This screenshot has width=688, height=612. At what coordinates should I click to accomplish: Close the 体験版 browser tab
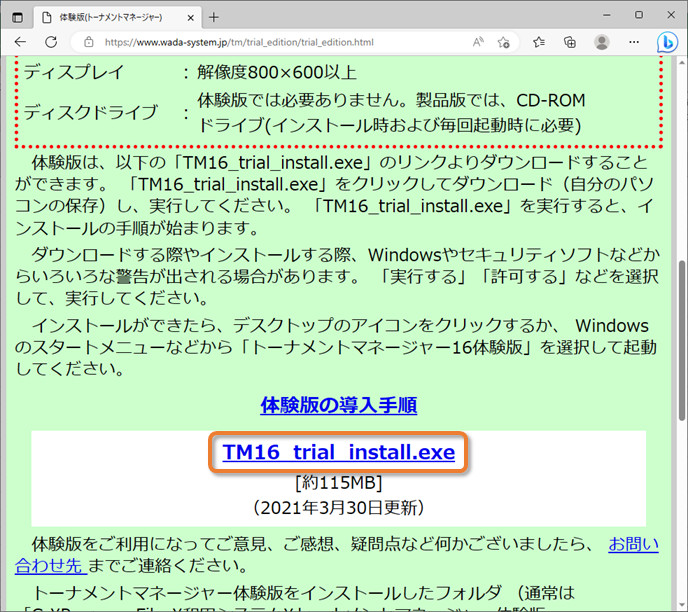coord(188,17)
